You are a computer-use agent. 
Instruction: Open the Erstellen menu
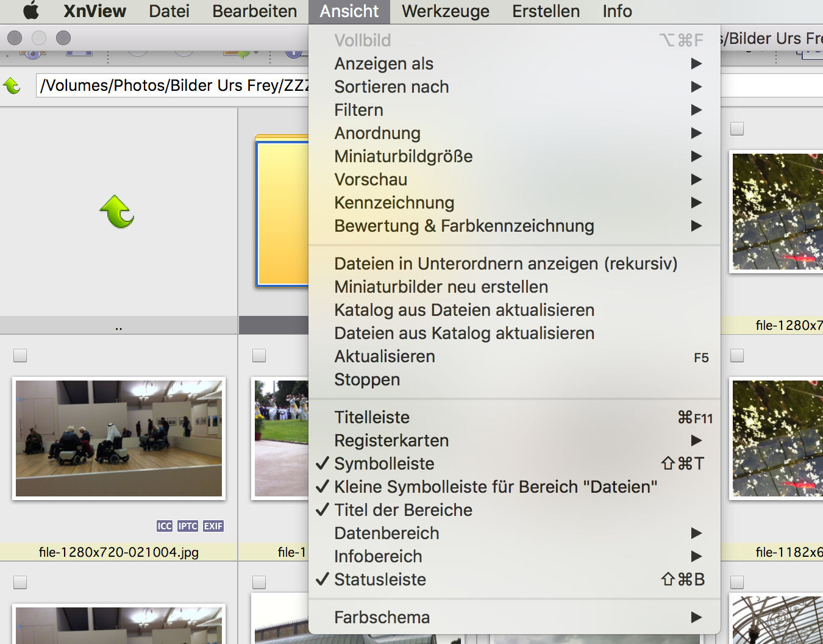point(546,11)
